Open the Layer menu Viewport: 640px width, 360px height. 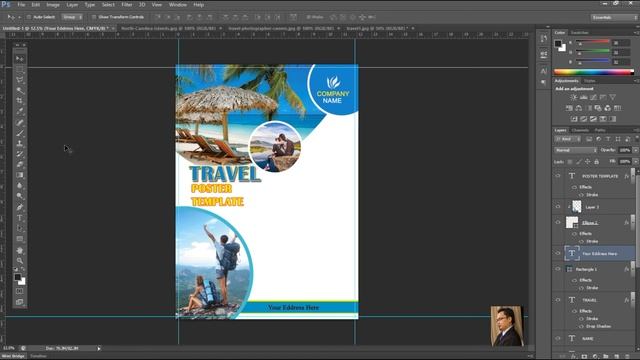click(72, 5)
